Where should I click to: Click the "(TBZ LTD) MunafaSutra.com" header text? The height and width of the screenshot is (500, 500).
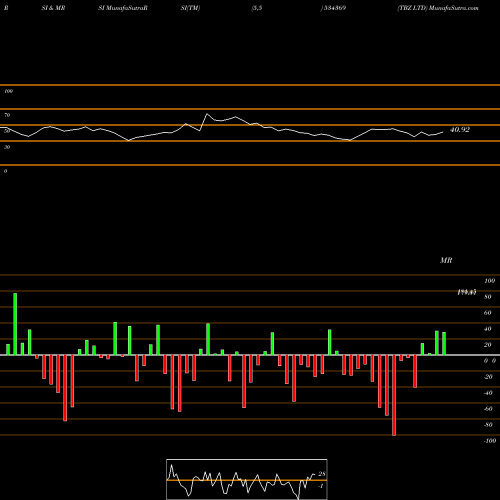tap(438, 8)
